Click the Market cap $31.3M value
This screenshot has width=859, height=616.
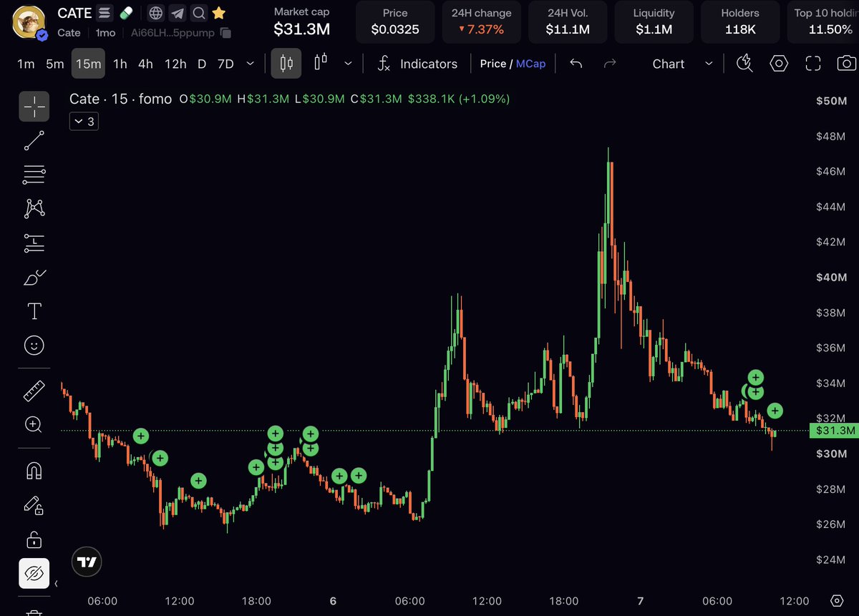(302, 29)
